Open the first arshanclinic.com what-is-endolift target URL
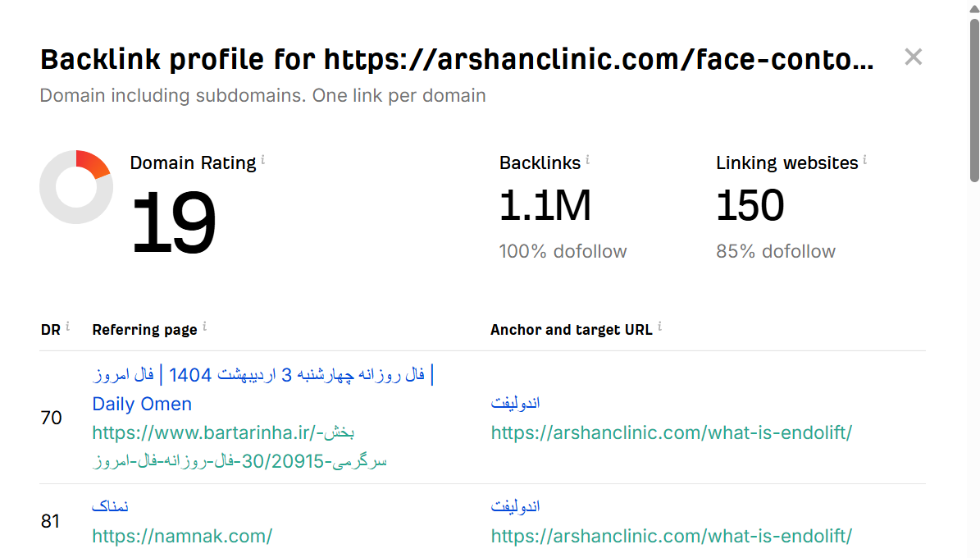Viewport: 980px width, 558px height. tap(672, 432)
